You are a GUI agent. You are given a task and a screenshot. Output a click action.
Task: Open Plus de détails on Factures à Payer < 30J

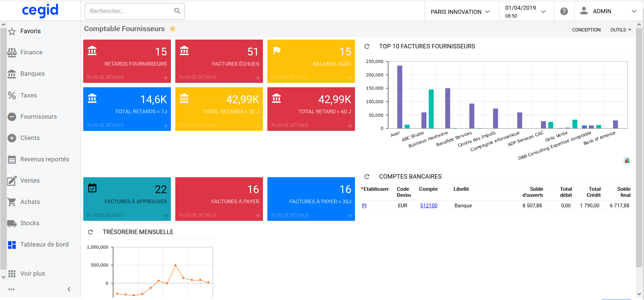pyautogui.click(x=289, y=215)
